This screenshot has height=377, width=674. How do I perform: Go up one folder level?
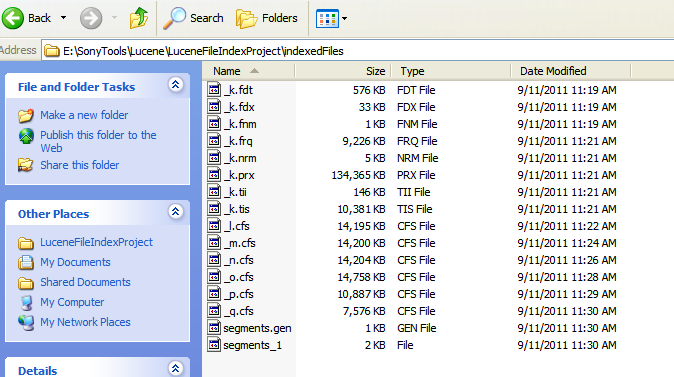[139, 18]
